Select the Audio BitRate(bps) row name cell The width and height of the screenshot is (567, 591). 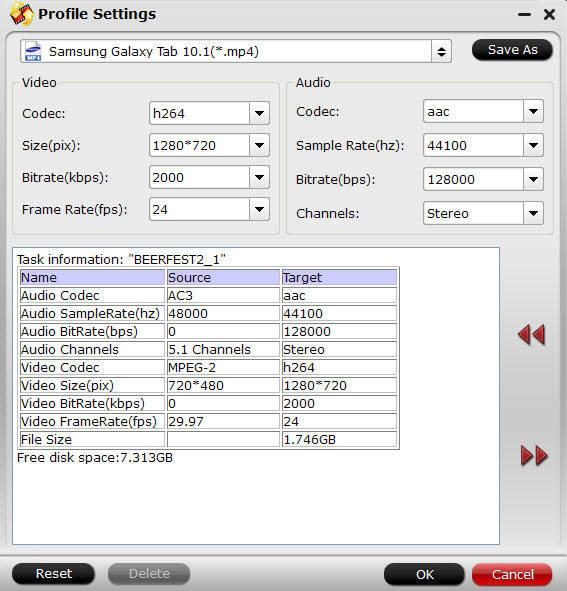point(92,332)
